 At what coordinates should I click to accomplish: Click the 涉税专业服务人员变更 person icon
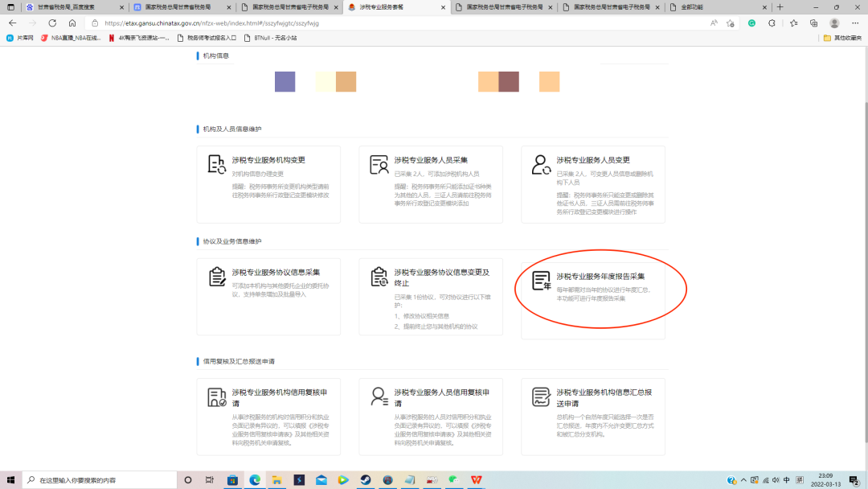click(x=541, y=165)
